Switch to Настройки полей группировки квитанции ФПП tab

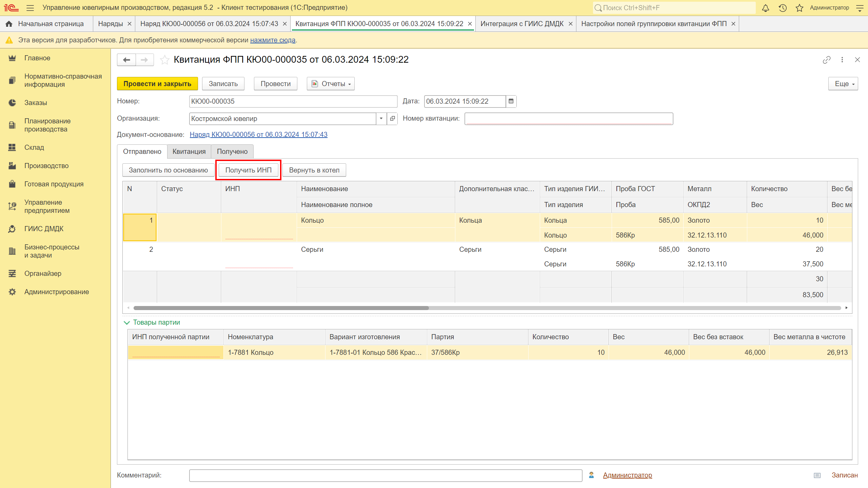tap(654, 24)
